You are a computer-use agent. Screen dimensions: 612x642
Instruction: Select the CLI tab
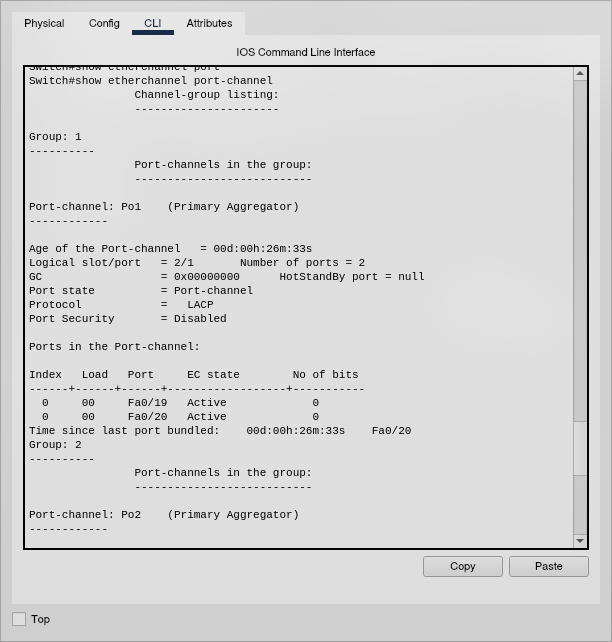click(x=152, y=23)
